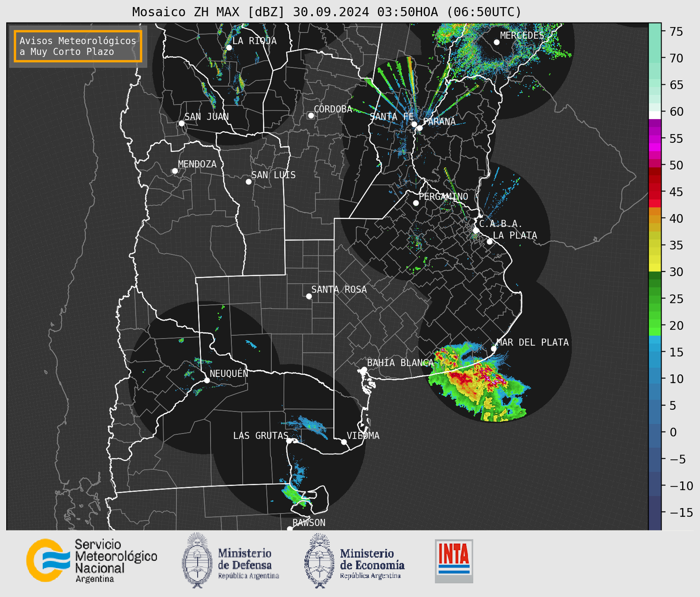
Task: Click the C.A.B.A. city label
Action: [501, 224]
